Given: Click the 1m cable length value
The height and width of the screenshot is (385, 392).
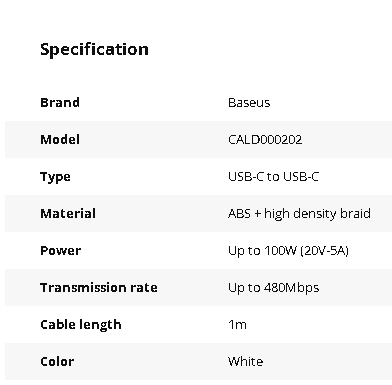Looking at the screenshot, I should [x=237, y=324].
